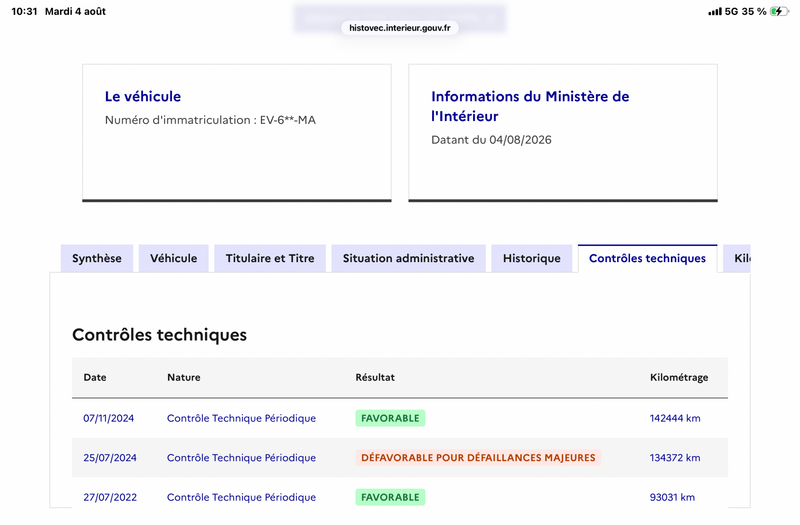Go to the Historique tab
The width and height of the screenshot is (800, 525).
point(532,258)
